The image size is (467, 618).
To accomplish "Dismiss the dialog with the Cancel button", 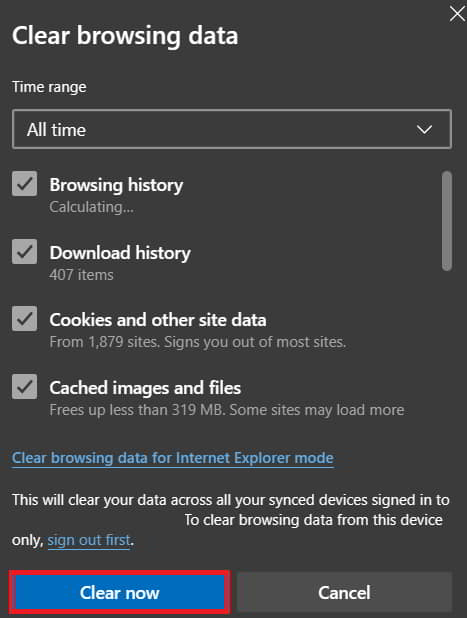I will [344, 592].
